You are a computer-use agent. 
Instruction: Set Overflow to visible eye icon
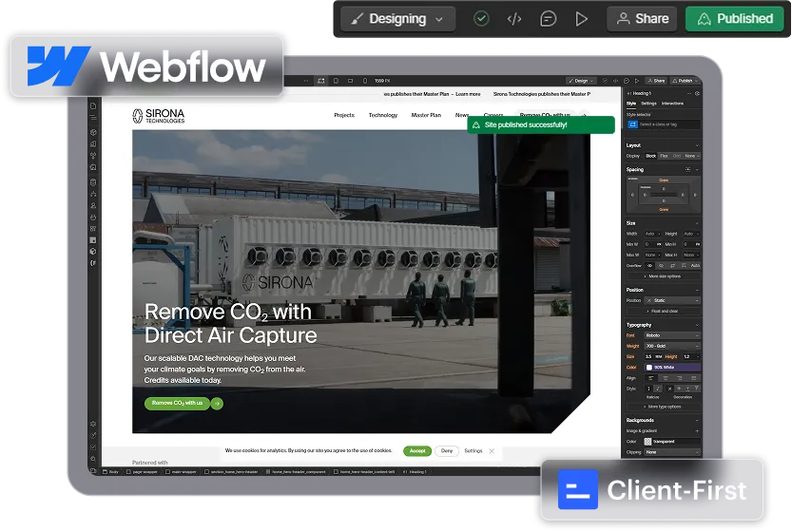pos(650,265)
